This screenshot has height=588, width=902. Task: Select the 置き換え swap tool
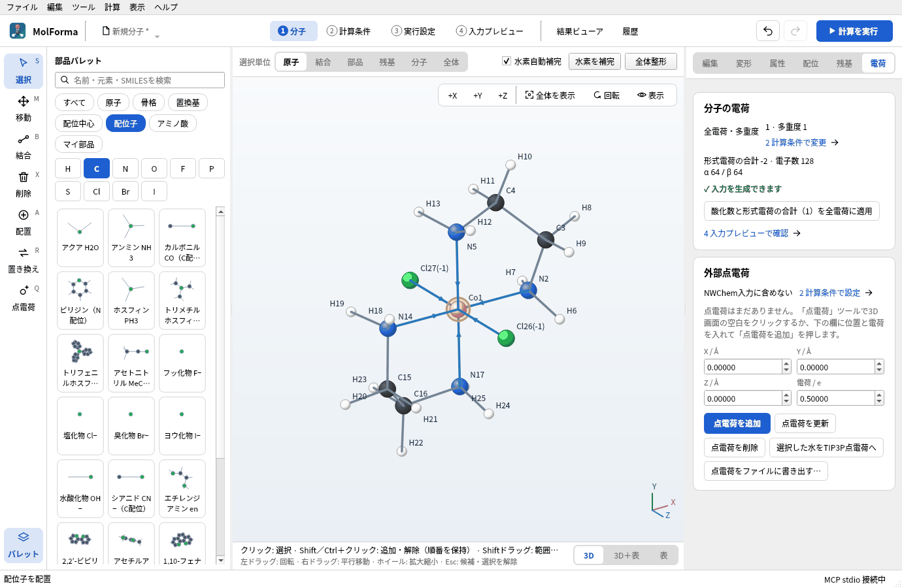click(24, 260)
